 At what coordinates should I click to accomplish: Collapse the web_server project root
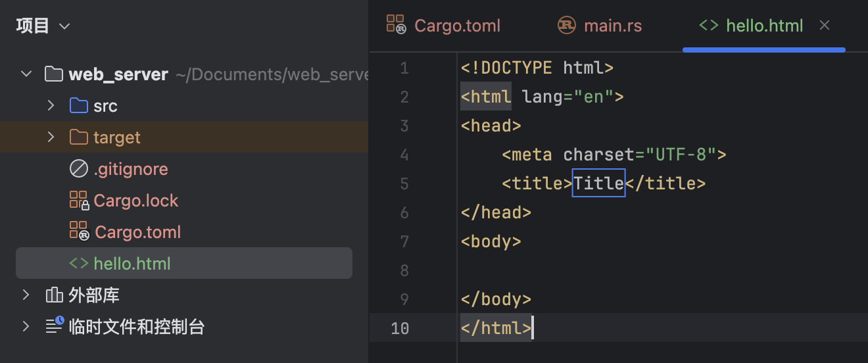(26, 74)
